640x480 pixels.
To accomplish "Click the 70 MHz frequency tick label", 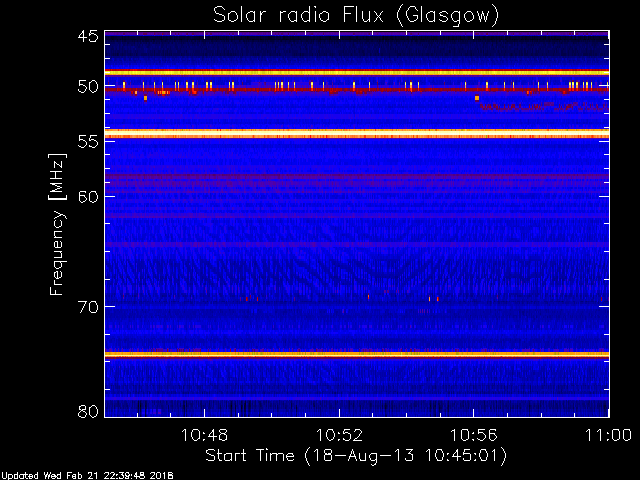I will click(87, 306).
